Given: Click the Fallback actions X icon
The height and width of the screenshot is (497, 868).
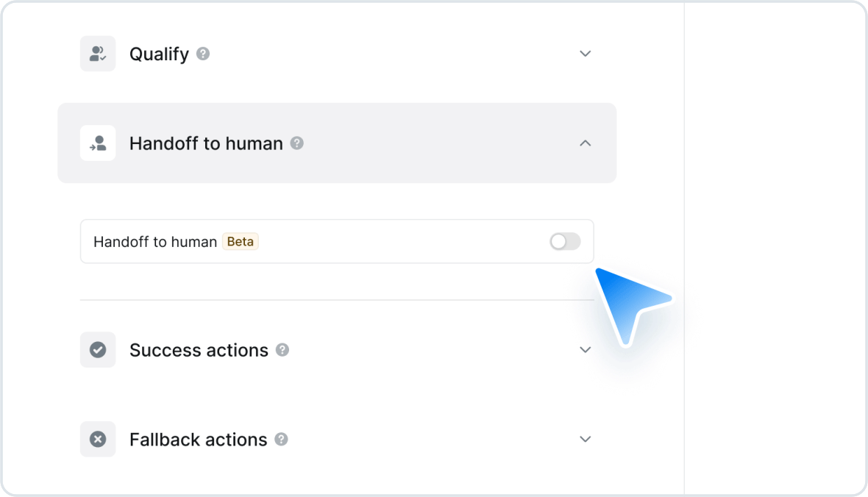Looking at the screenshot, I should pos(98,440).
